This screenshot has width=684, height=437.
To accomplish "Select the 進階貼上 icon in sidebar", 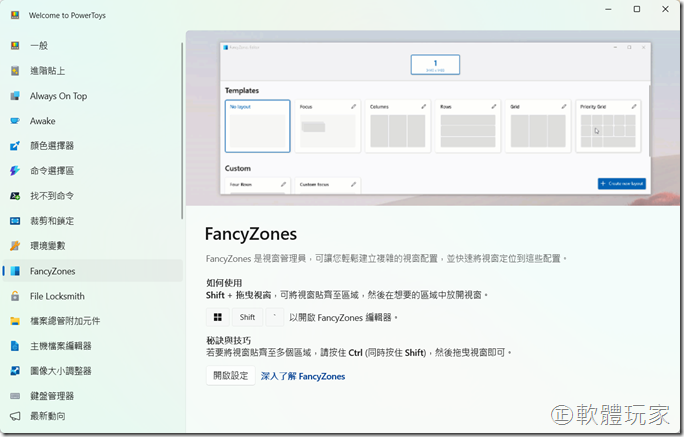I will [x=15, y=71].
